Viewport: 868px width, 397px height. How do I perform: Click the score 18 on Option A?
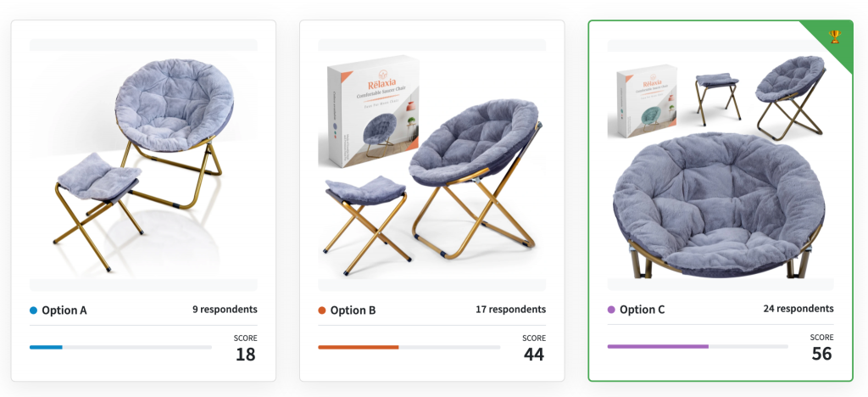(245, 354)
